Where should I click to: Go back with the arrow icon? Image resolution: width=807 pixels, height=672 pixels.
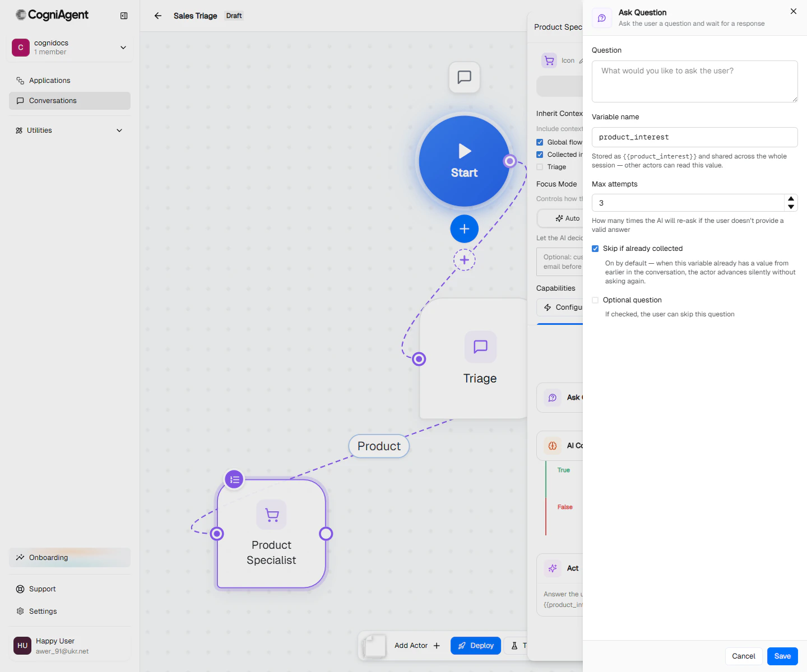pyautogui.click(x=158, y=16)
